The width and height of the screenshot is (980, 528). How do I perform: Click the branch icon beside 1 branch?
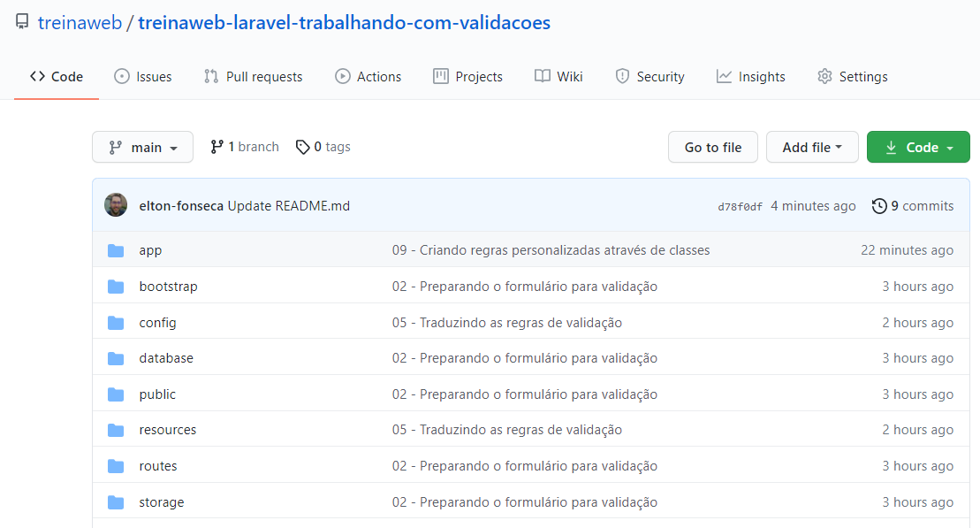click(217, 147)
